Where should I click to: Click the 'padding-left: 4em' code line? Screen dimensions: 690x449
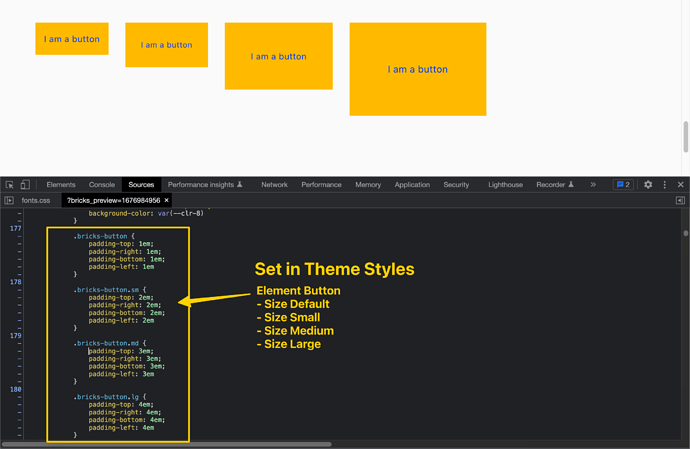121,427
